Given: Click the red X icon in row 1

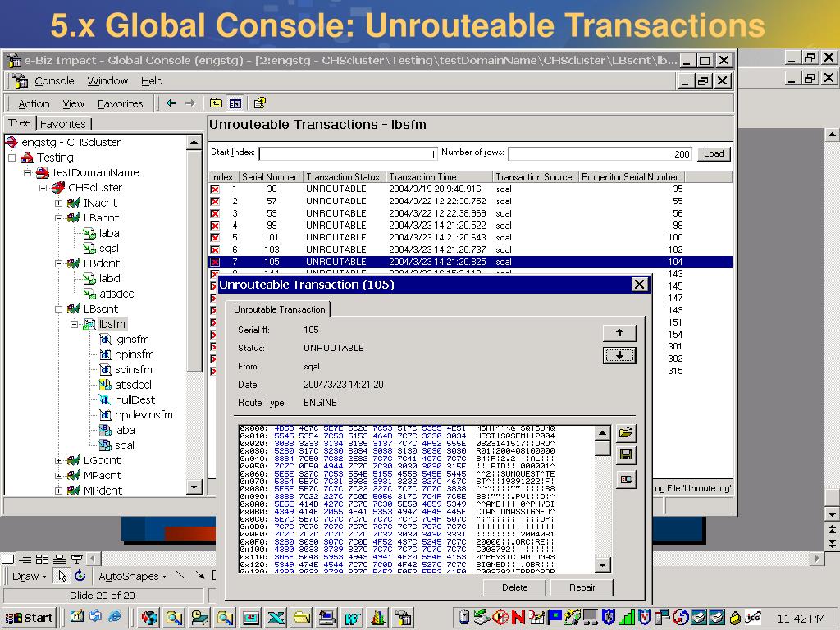Looking at the screenshot, I should tap(215, 189).
